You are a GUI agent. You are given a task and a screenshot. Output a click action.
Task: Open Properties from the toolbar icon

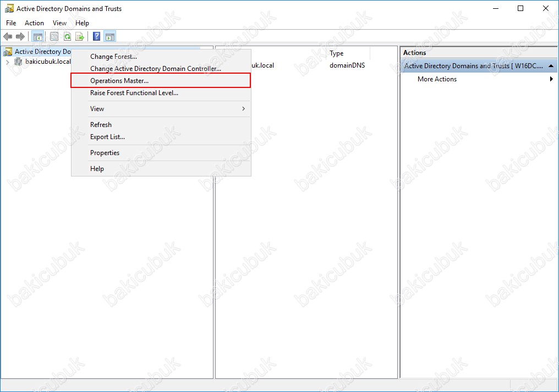click(x=54, y=36)
